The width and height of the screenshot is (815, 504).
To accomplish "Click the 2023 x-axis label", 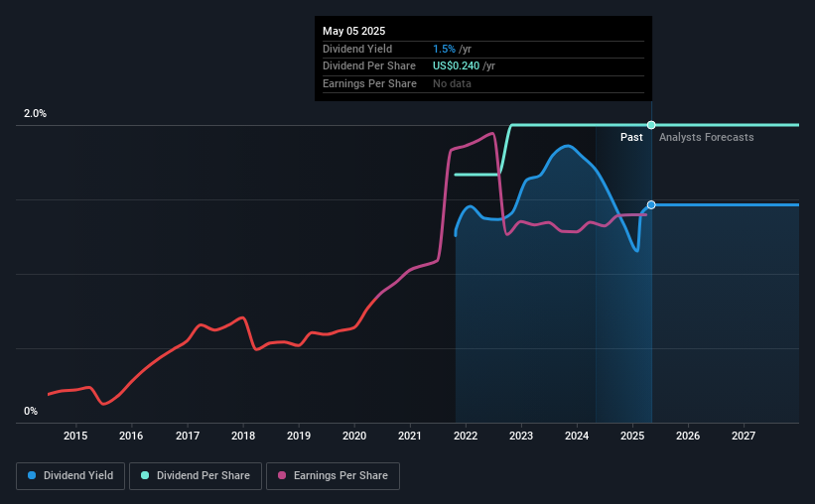I will tap(521, 436).
